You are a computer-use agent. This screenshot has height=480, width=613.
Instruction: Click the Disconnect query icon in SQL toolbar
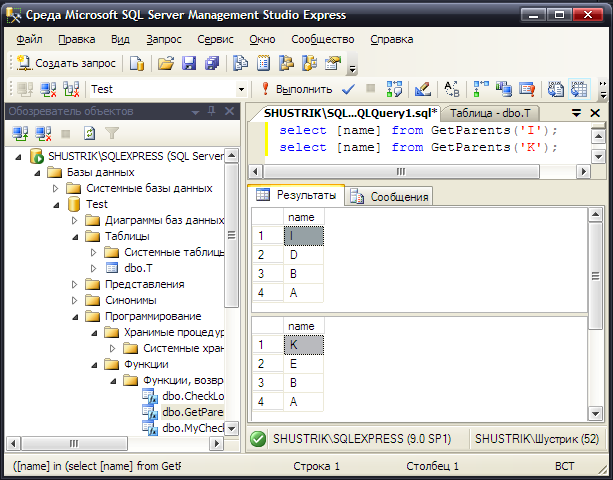point(48,90)
